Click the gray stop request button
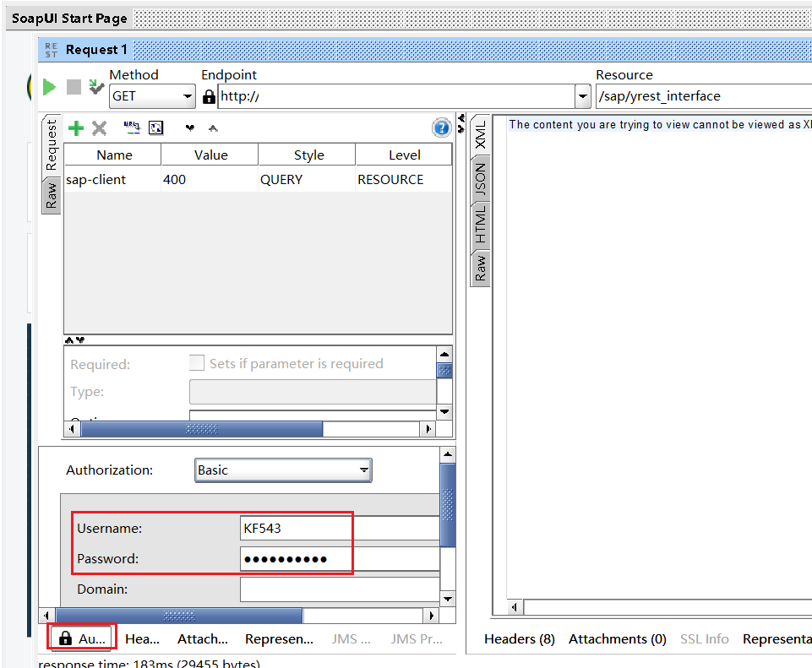Image resolution: width=812 pixels, height=668 pixels. (74, 87)
